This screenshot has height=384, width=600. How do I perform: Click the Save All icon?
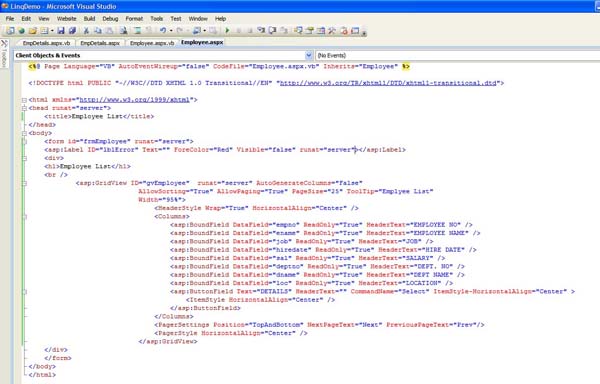coord(72,31)
